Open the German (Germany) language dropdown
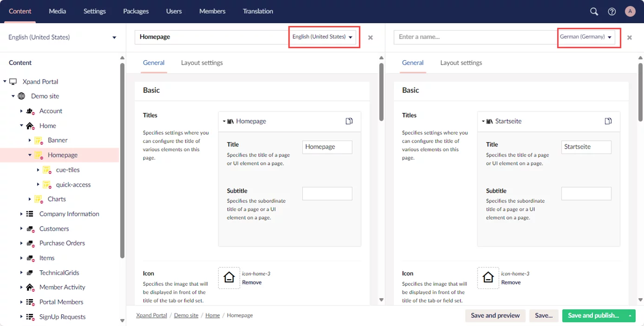The image size is (644, 326). (585, 37)
